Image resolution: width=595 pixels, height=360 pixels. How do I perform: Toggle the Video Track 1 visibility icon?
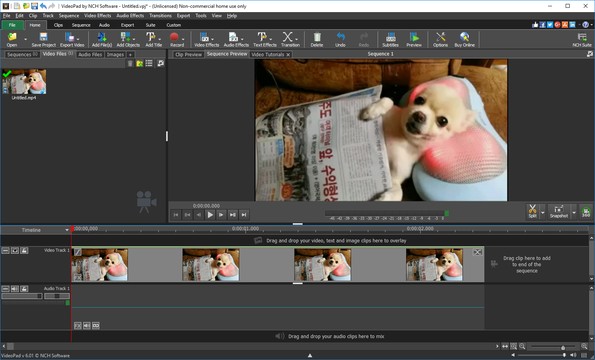click(x=15, y=251)
